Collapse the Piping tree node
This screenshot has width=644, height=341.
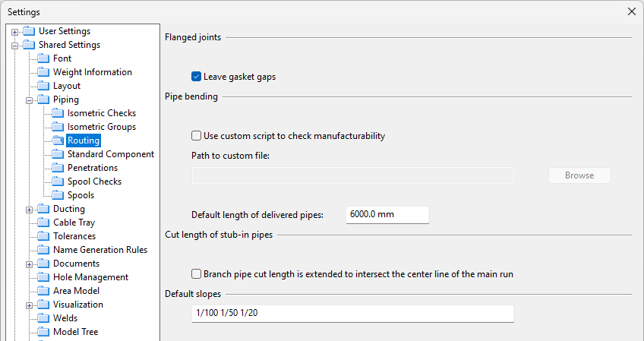tap(30, 99)
